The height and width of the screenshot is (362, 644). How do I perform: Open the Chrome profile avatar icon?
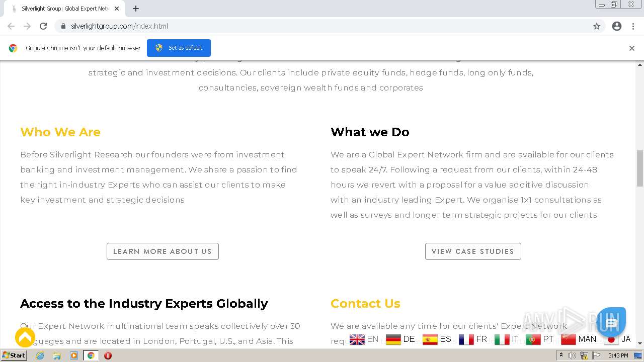tap(617, 26)
